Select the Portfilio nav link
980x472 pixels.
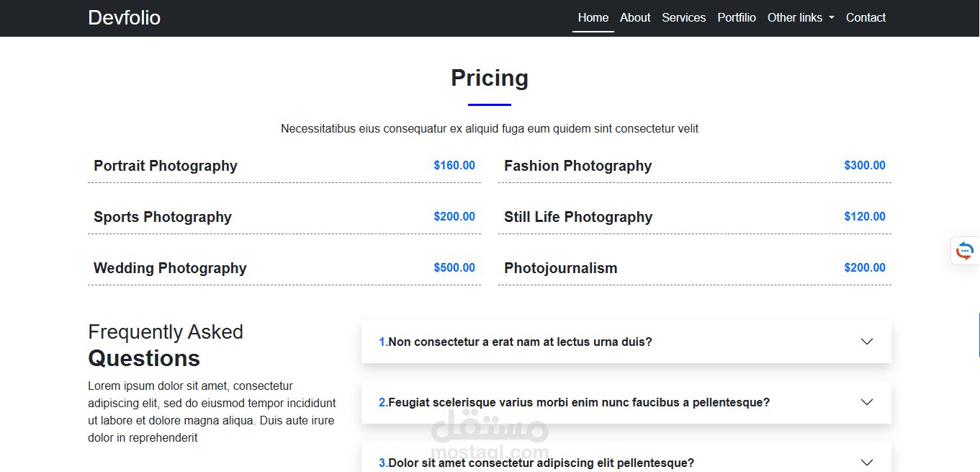tap(737, 18)
